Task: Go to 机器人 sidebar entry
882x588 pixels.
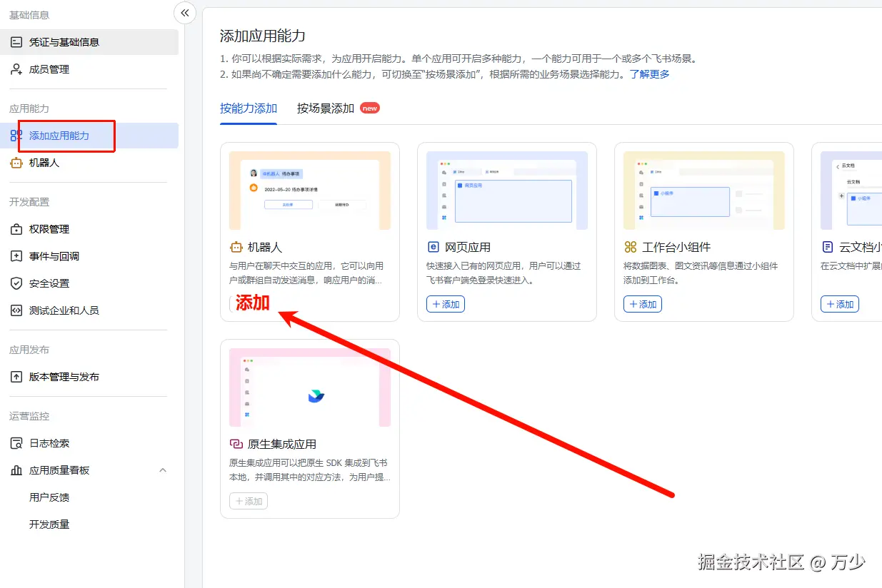Action: pos(89,163)
